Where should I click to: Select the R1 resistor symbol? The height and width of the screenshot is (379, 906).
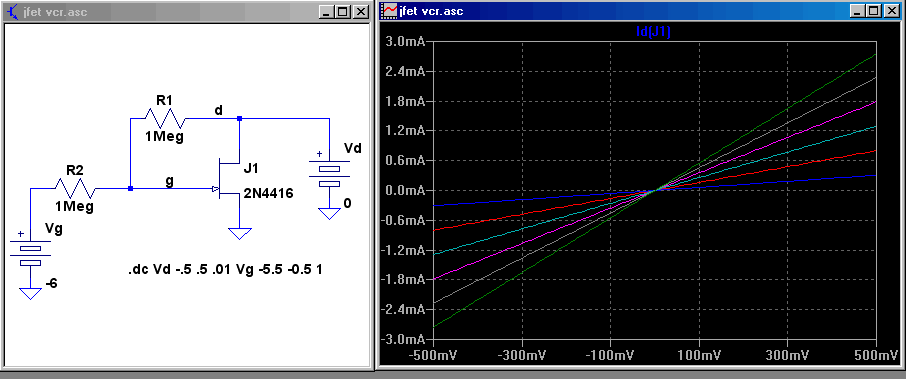tap(165, 118)
